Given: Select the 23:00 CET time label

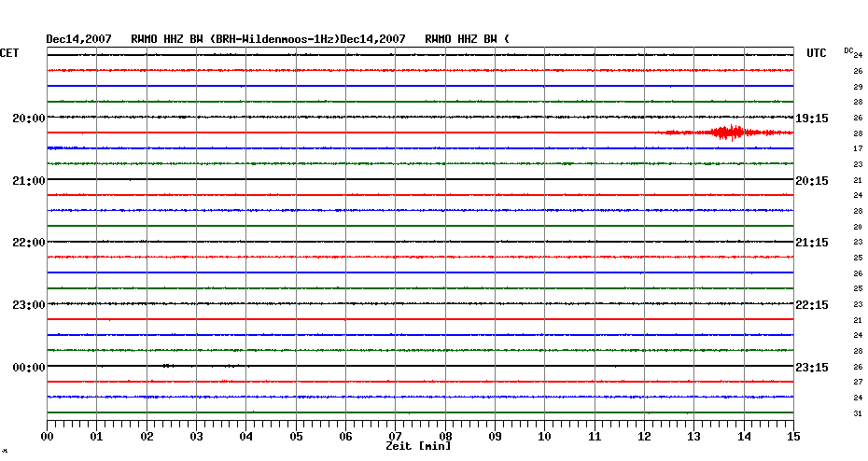Looking at the screenshot, I should (x=29, y=305).
